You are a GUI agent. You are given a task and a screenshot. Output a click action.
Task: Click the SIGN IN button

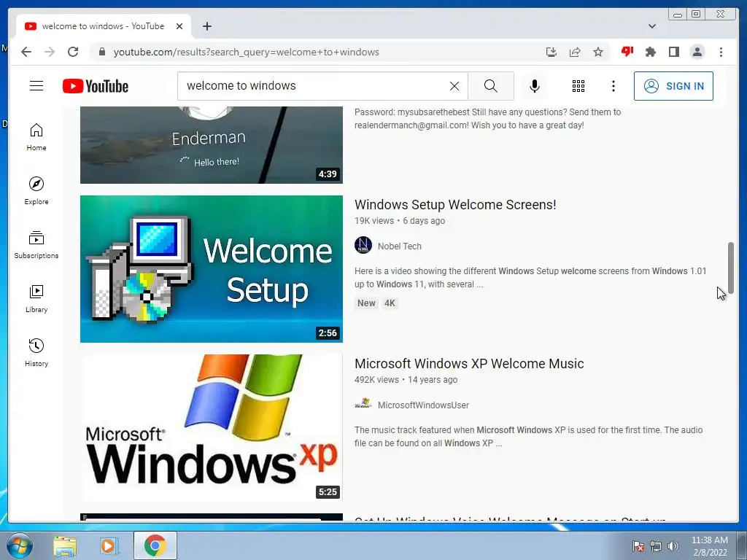tap(673, 86)
